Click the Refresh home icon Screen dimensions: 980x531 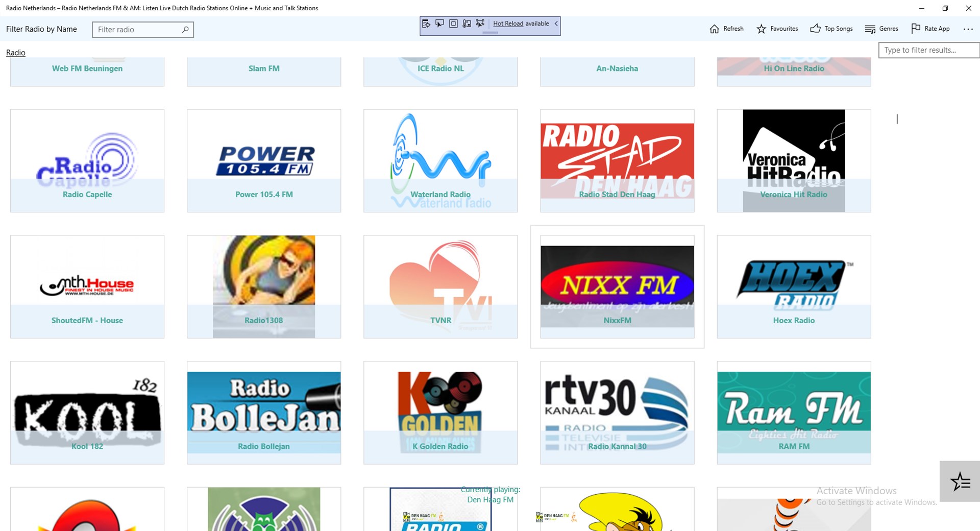[x=714, y=29]
